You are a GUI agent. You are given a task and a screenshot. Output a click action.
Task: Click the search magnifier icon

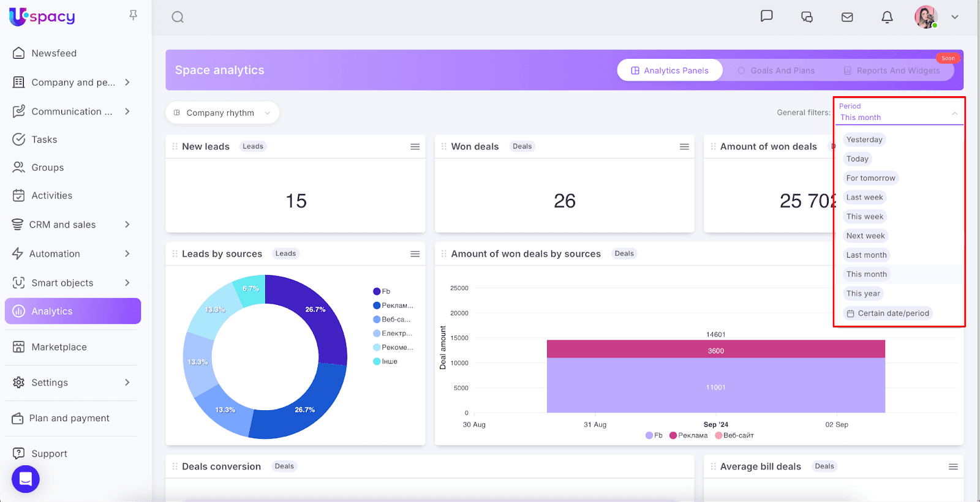(178, 17)
